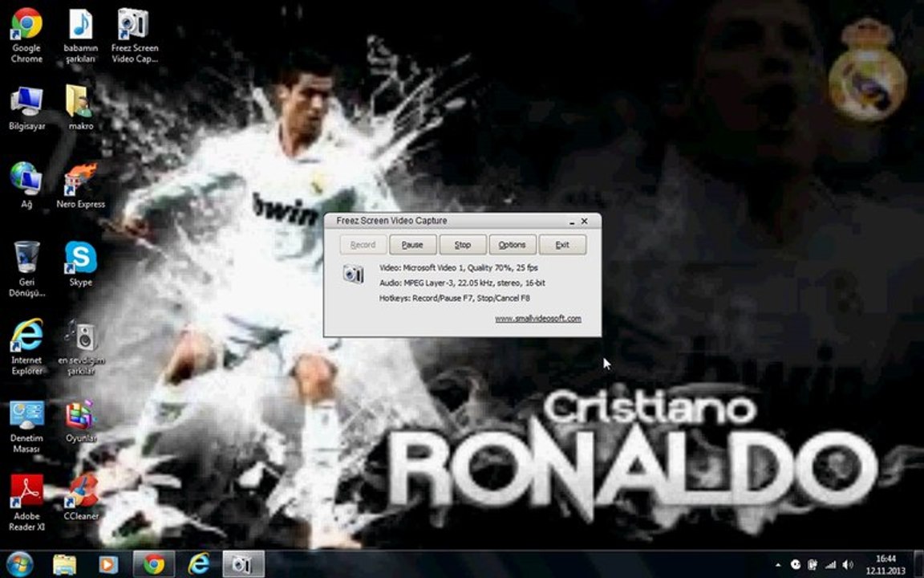Close the Freez Screen Video Capture window
Screen dimensions: 924x578
[x=585, y=222]
